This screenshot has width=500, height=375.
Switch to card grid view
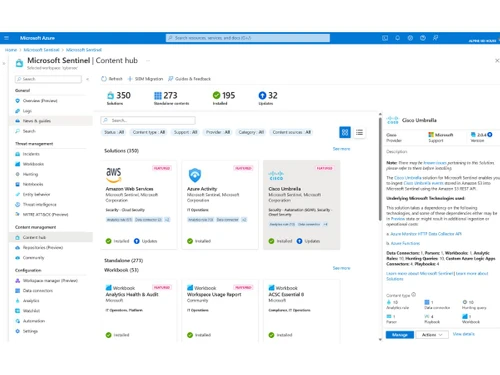(x=345, y=132)
